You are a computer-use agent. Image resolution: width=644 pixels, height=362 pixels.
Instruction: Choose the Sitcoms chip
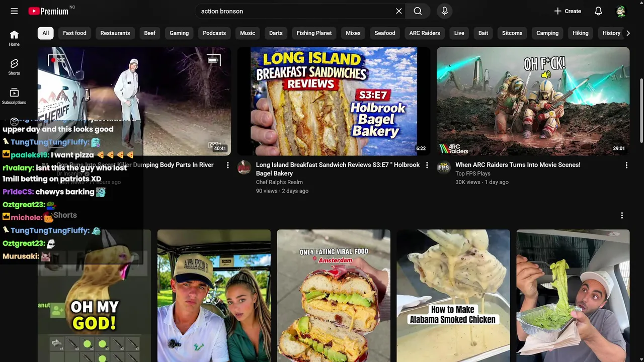[512, 33]
